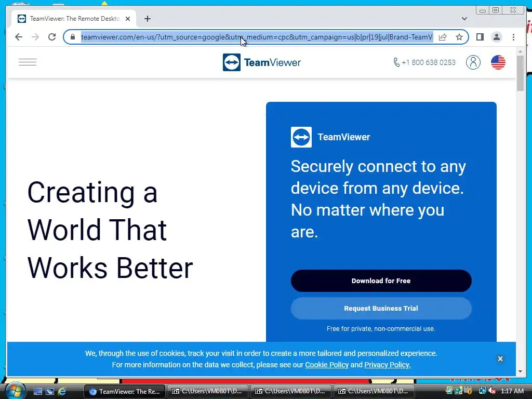Click Download for Free button

381,281
